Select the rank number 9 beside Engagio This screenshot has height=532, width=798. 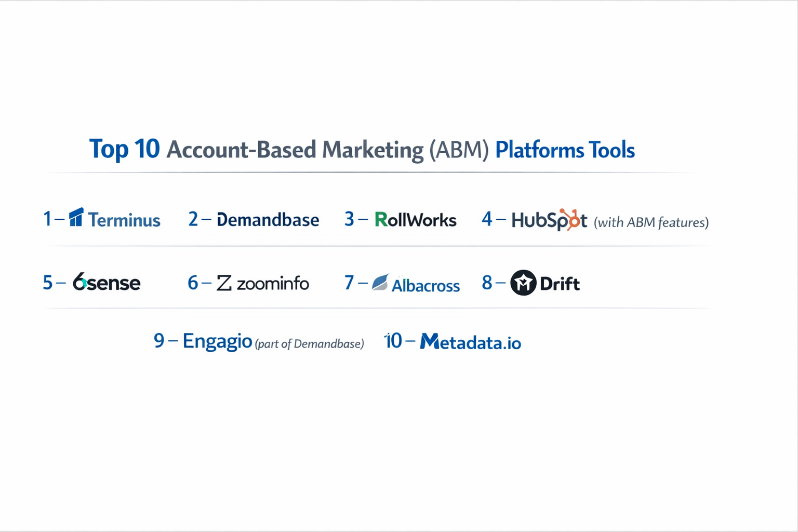click(159, 341)
